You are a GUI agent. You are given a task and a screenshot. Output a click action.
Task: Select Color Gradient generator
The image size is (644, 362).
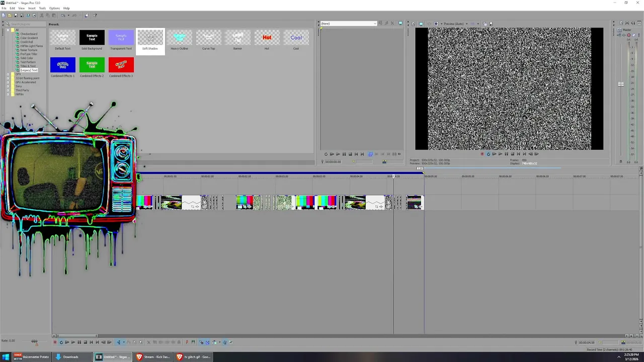tap(29, 38)
